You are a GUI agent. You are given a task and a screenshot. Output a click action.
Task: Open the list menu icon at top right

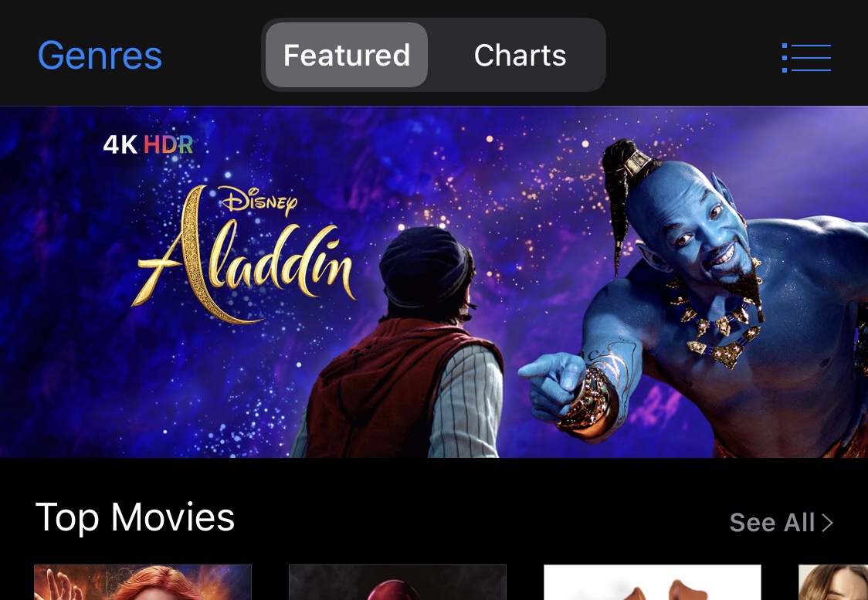(806, 58)
